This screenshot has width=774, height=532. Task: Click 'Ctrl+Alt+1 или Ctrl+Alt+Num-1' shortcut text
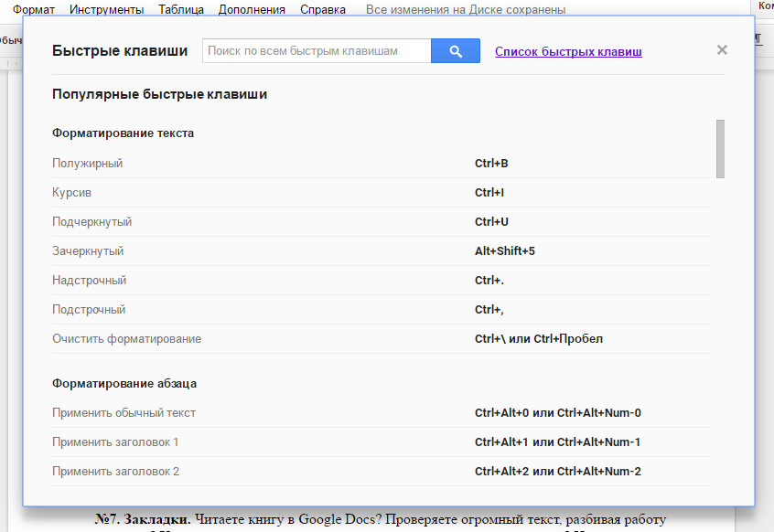[x=557, y=442]
